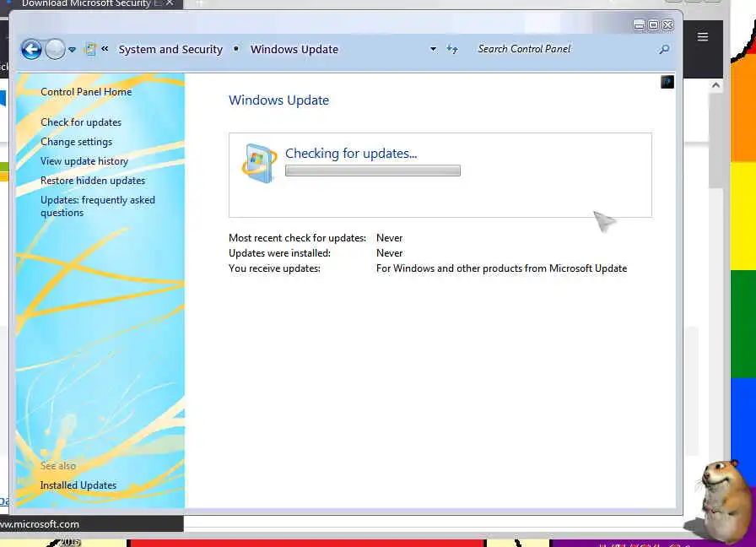756x547 pixels.
Task: Select Windows Update in the breadcrumb
Action: 294,49
